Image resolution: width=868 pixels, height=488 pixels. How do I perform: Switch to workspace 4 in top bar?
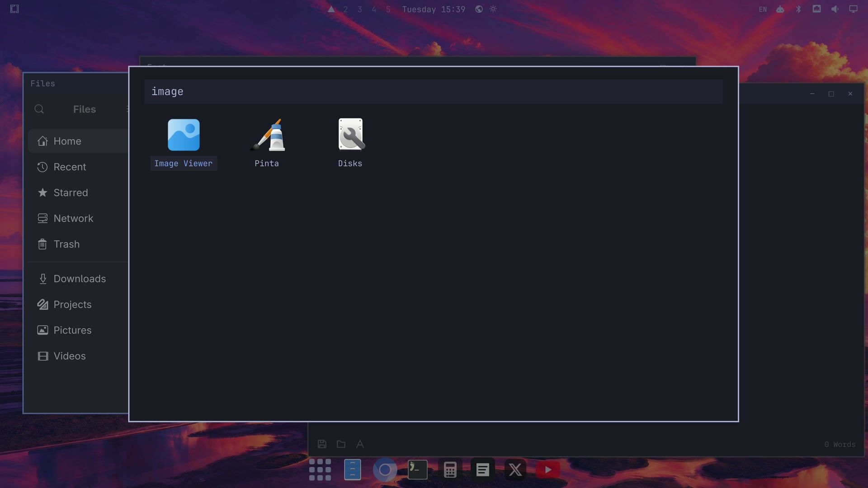(374, 9)
